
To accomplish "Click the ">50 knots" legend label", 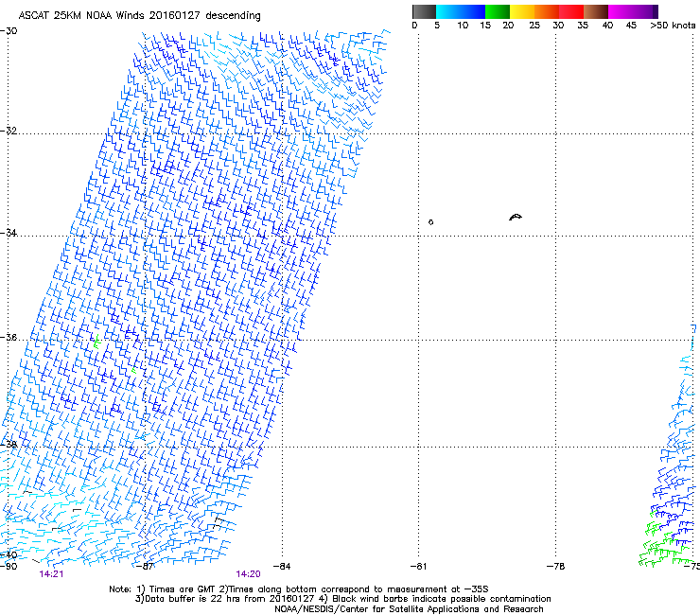I will 673,26.
